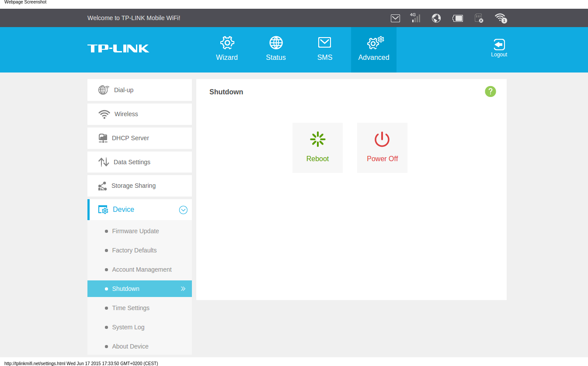Click the SD card status icon
The image size is (588, 366).
coord(479,18)
